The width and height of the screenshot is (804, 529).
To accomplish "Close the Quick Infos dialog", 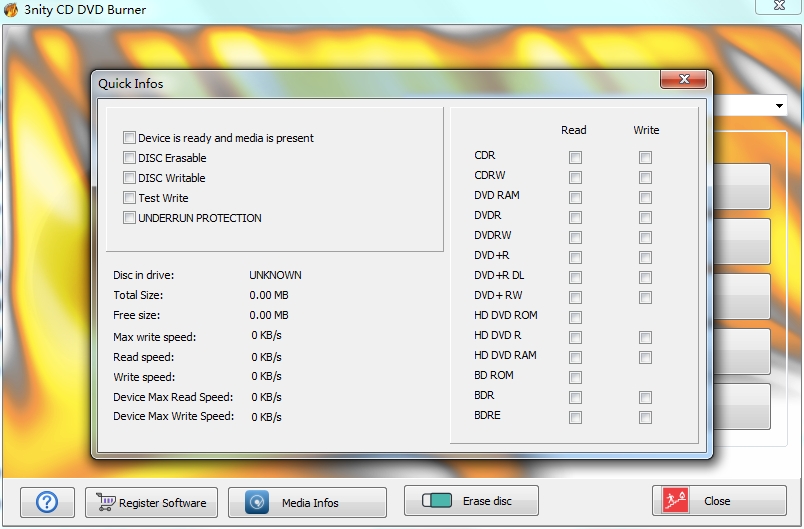I will point(684,79).
